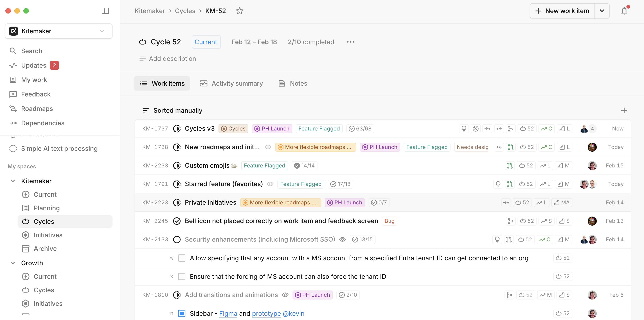Viewport: 644px width, 320px height.
Task: Click the Cycles label on Cycles v3
Action: point(233,128)
